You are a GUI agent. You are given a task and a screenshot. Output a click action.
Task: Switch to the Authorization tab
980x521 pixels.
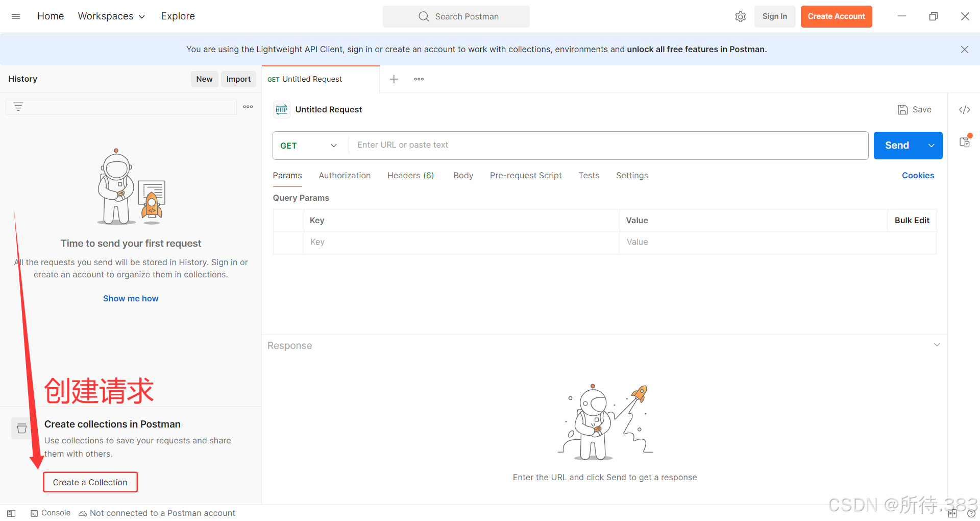[x=345, y=175]
